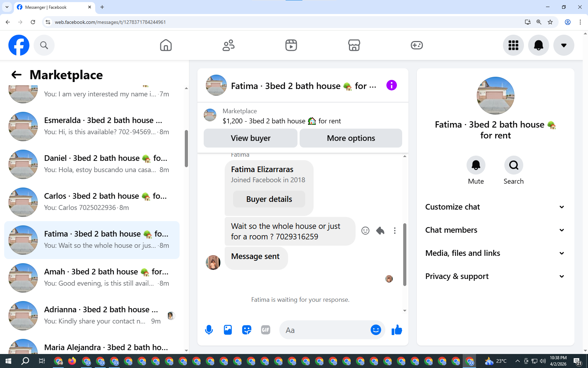Go to the Home feed icon

tap(166, 45)
